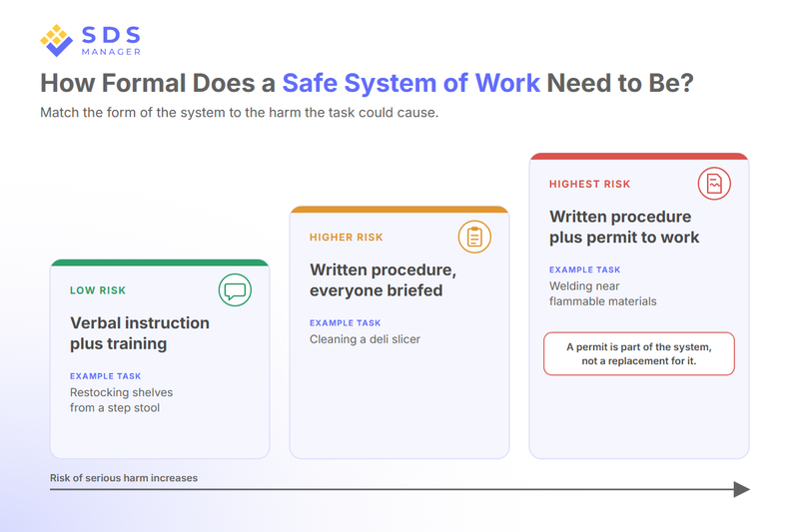Click "Restocking shelves from a step stool" text
The width and height of the screenshot is (799, 532).
coord(121,400)
